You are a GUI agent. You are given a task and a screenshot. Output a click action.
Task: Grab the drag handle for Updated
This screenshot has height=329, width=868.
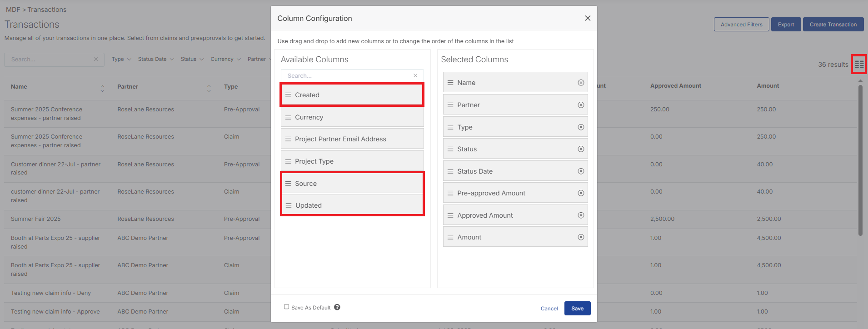[x=288, y=205]
